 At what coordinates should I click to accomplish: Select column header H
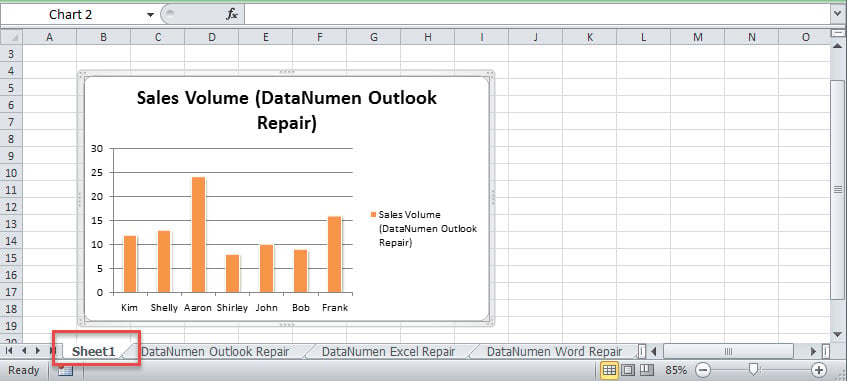pos(427,37)
